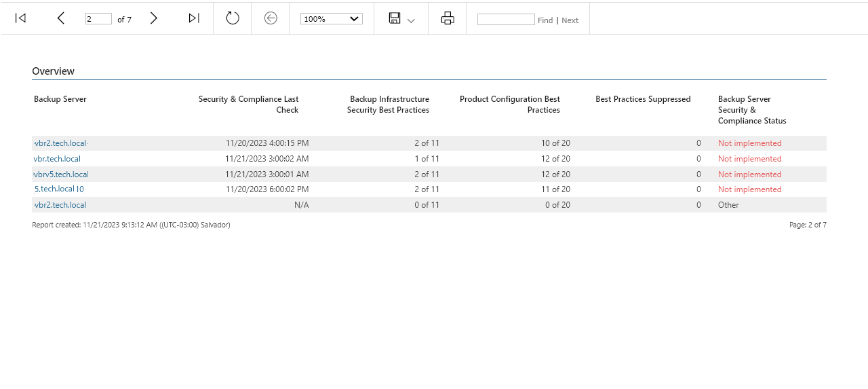Viewport: 868px width, 389px height.
Task: Click the 11/20/2023 6:00:02 PM timestamp
Action: click(267, 189)
